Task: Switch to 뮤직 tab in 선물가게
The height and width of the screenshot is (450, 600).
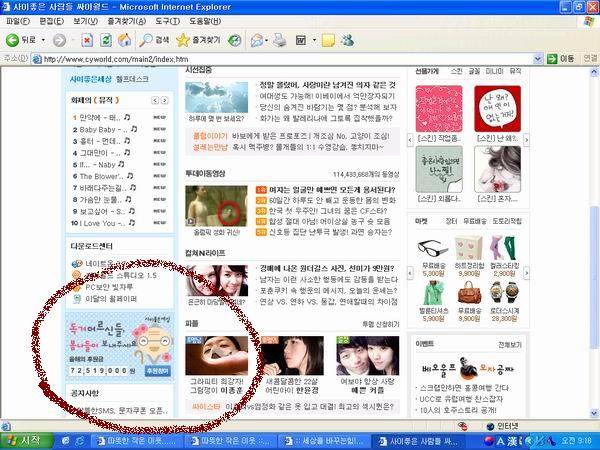Action: [515, 71]
